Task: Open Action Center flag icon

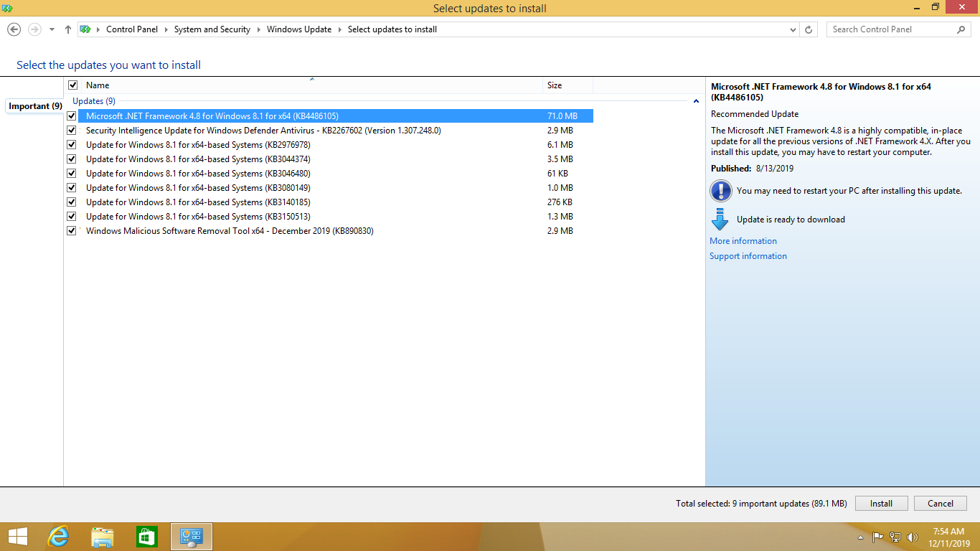Action: click(877, 537)
